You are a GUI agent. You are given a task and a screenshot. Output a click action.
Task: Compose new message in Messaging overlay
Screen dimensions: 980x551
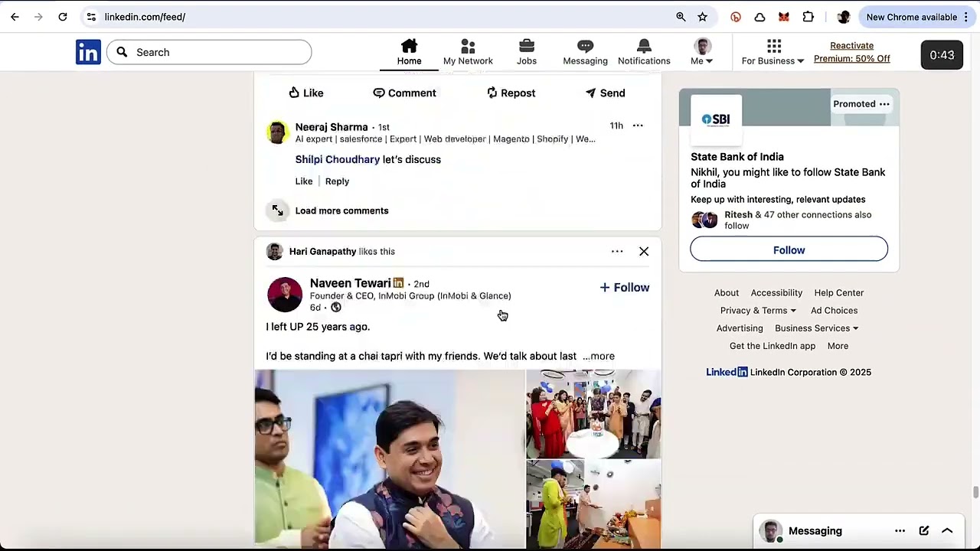924,530
